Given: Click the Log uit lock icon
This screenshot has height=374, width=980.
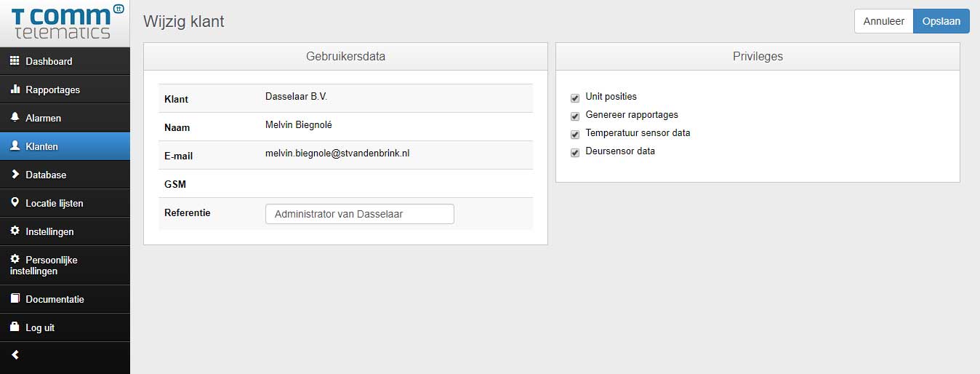Looking at the screenshot, I should (x=15, y=327).
